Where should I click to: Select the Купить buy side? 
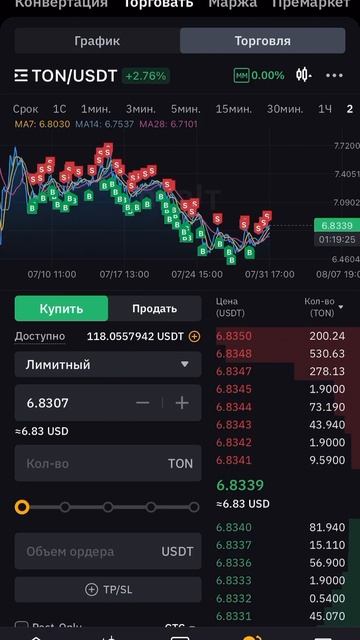(x=61, y=309)
